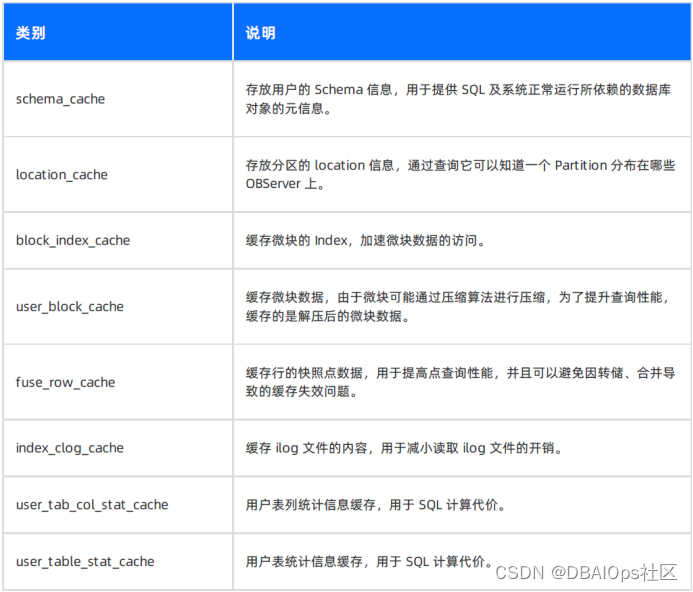Click the description starting 缓存行的快照点数据

[x=461, y=382]
